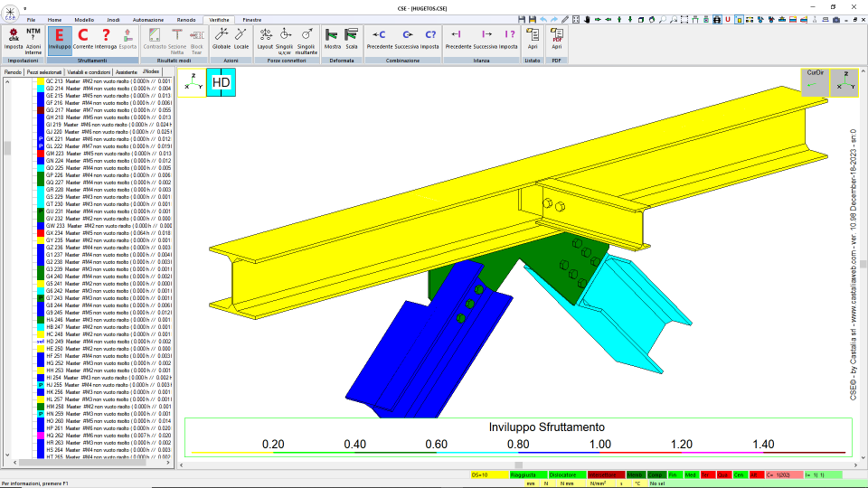Choose Singoli risultante connector forces
The width and height of the screenshot is (868, 488).
tap(307, 41)
